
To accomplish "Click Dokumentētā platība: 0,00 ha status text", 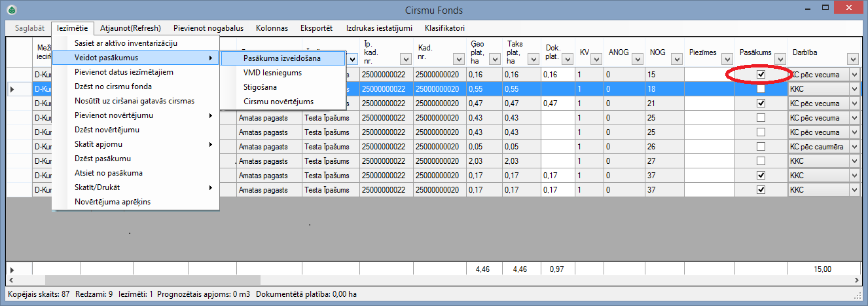I will click(306, 294).
